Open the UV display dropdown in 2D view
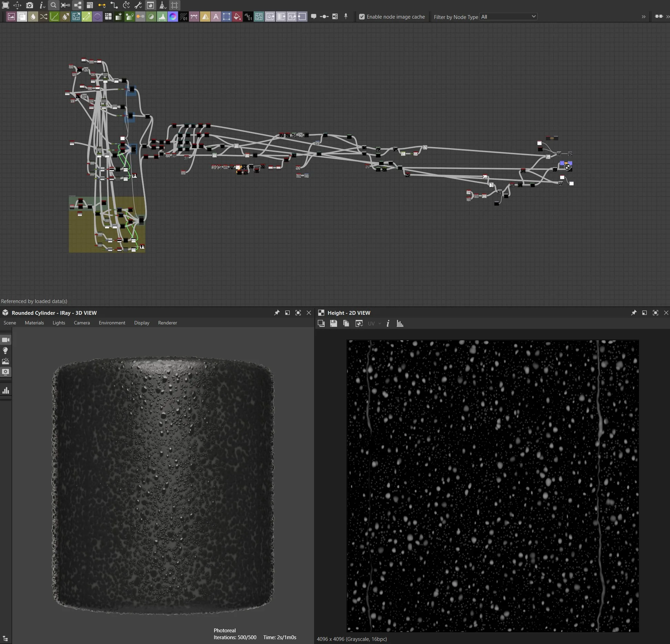This screenshot has width=670, height=644. [x=374, y=323]
